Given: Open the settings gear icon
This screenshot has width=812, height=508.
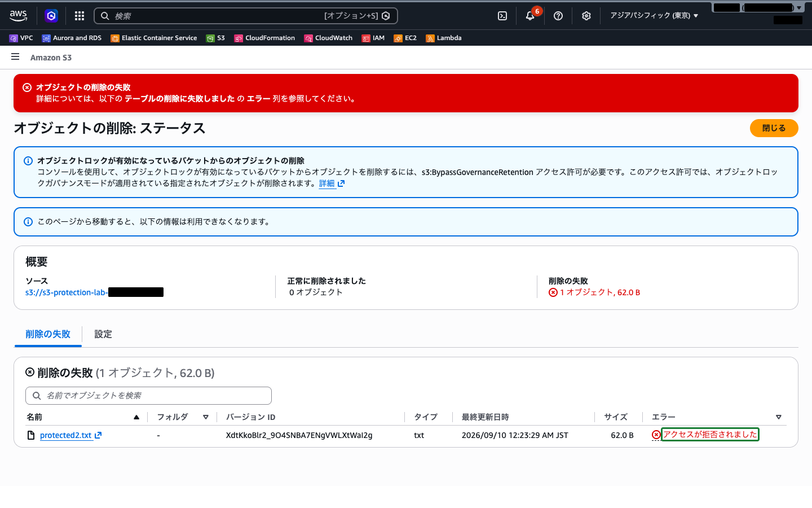Looking at the screenshot, I should pyautogui.click(x=586, y=16).
